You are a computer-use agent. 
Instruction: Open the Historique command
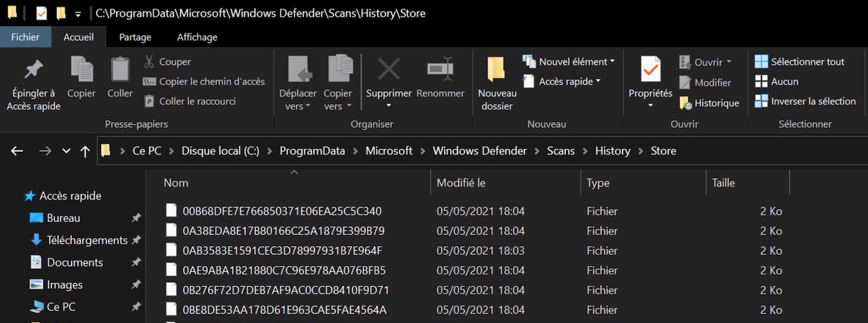709,103
